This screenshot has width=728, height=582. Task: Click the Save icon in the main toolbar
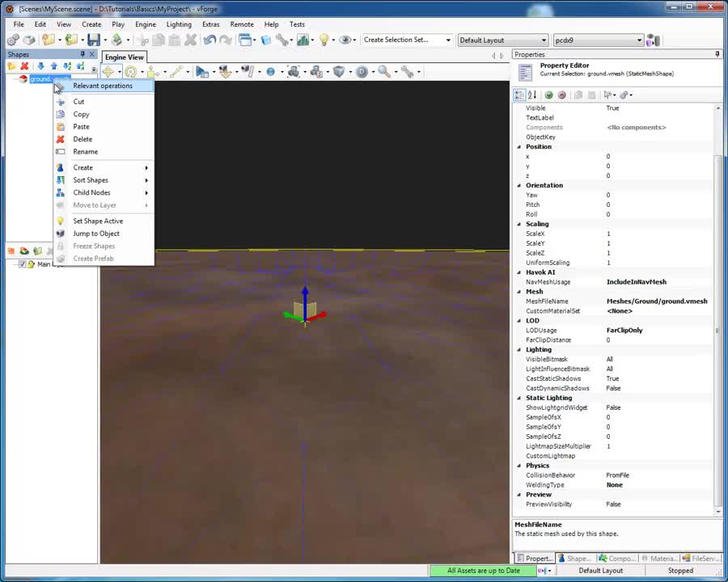94,40
